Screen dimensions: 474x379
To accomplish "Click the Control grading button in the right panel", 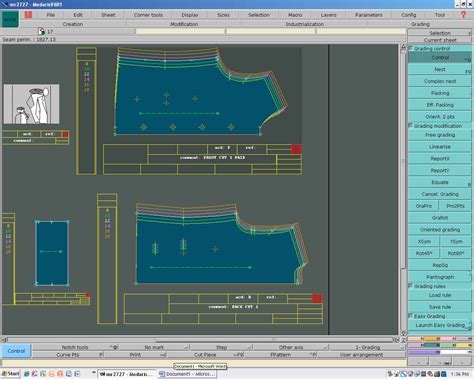I will (440, 58).
